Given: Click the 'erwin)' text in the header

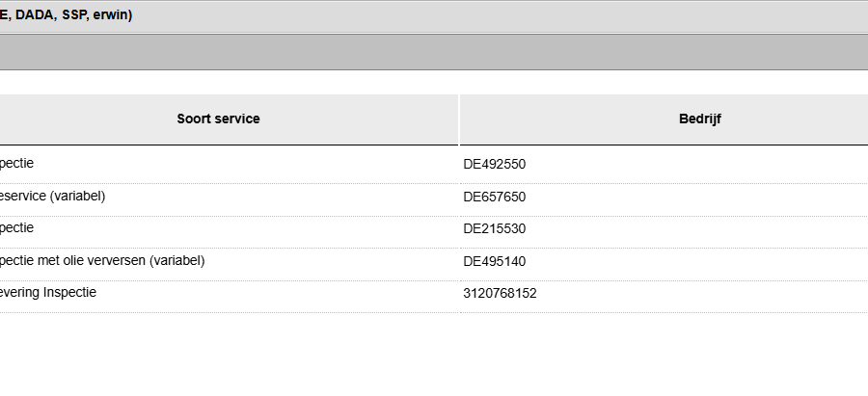Looking at the screenshot, I should [x=113, y=15].
